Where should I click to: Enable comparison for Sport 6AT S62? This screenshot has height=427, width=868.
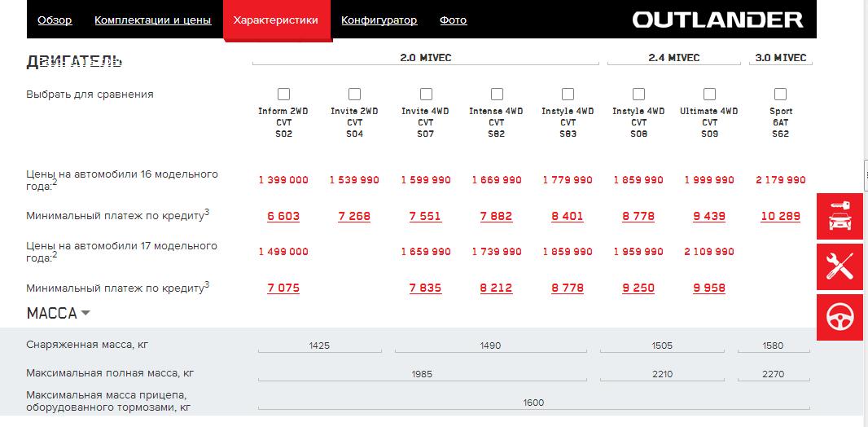point(780,95)
